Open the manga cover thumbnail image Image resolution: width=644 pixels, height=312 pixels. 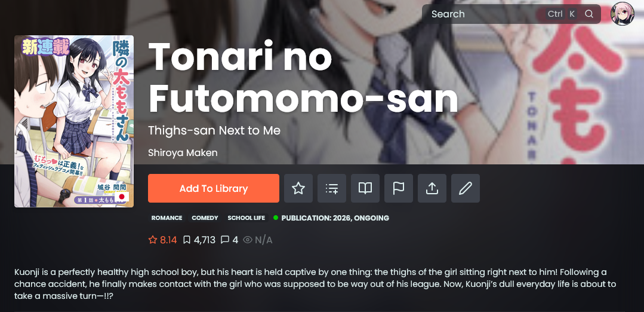click(74, 121)
